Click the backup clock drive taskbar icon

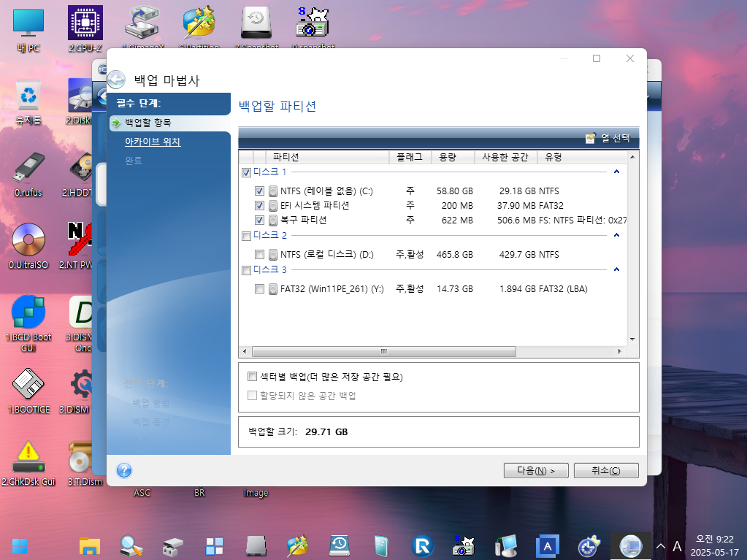(x=340, y=546)
